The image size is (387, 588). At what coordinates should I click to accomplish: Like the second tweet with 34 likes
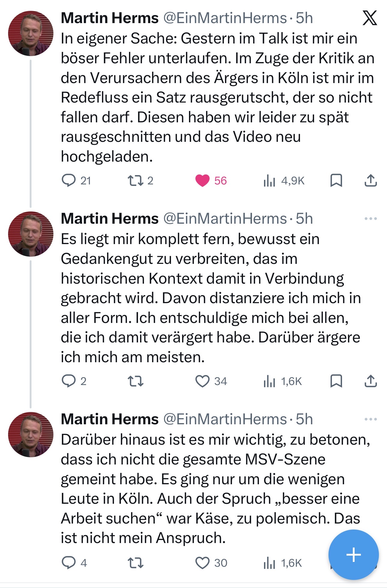tap(202, 381)
